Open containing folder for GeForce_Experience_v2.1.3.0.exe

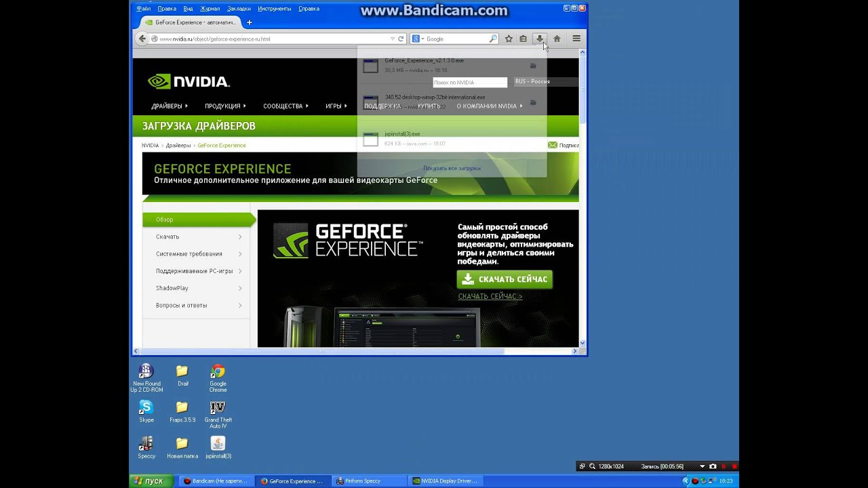[533, 66]
